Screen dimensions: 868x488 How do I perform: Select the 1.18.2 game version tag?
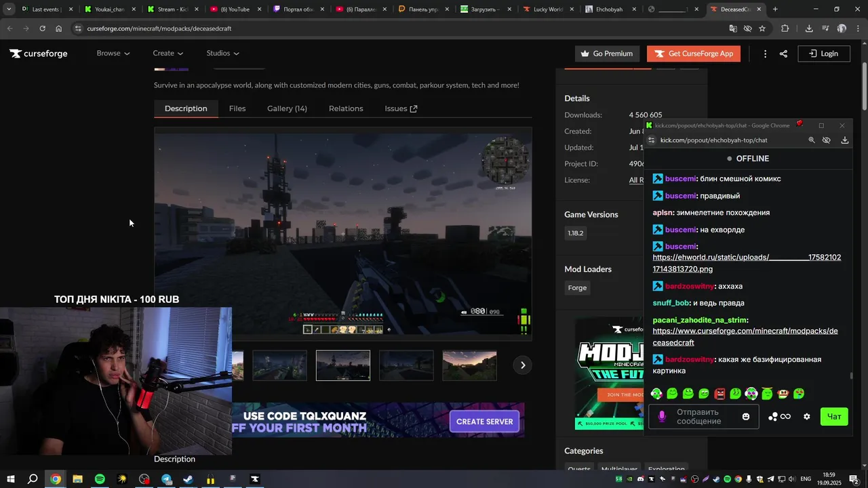[575, 233]
